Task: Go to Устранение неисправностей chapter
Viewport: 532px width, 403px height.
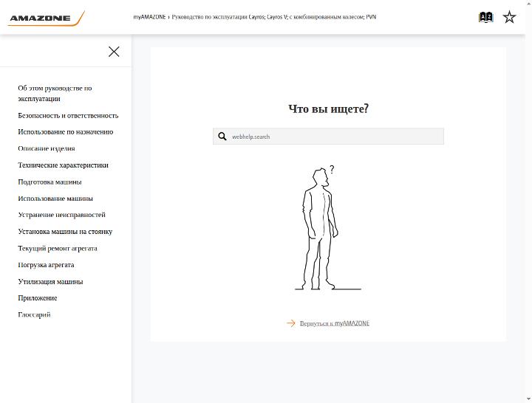Action: (x=62, y=215)
